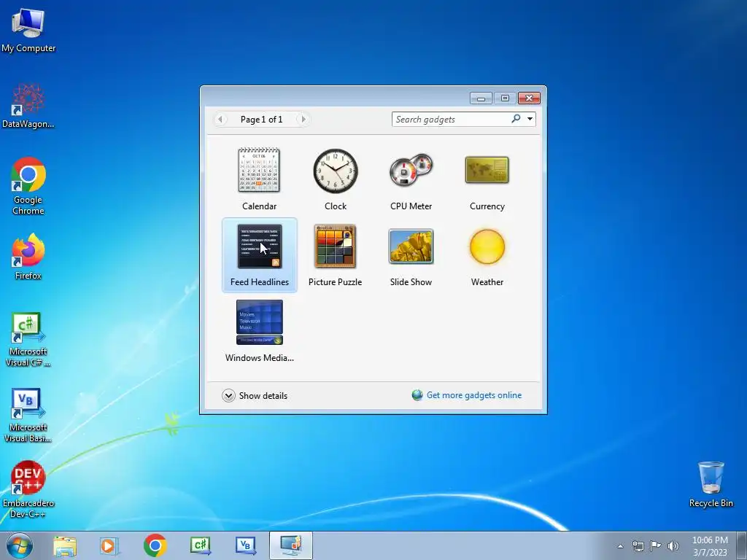Choose the Picture Puzzle gadget
The height and width of the screenshot is (560, 747).
[x=336, y=254]
